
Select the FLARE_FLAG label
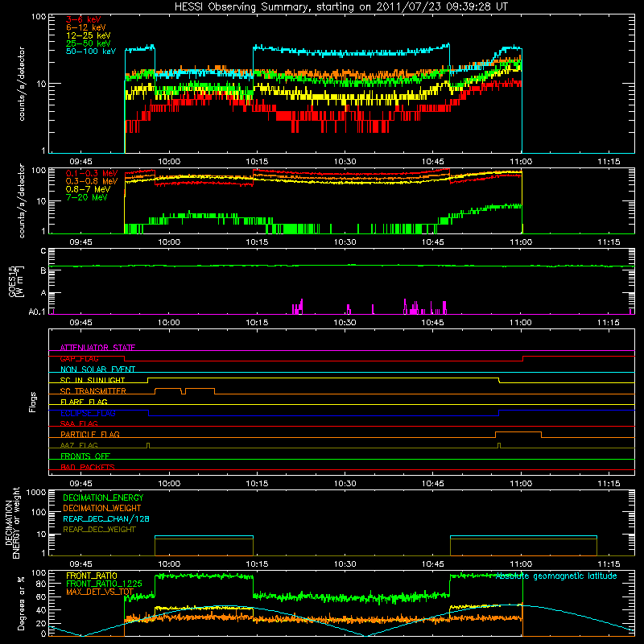pyautogui.click(x=84, y=402)
